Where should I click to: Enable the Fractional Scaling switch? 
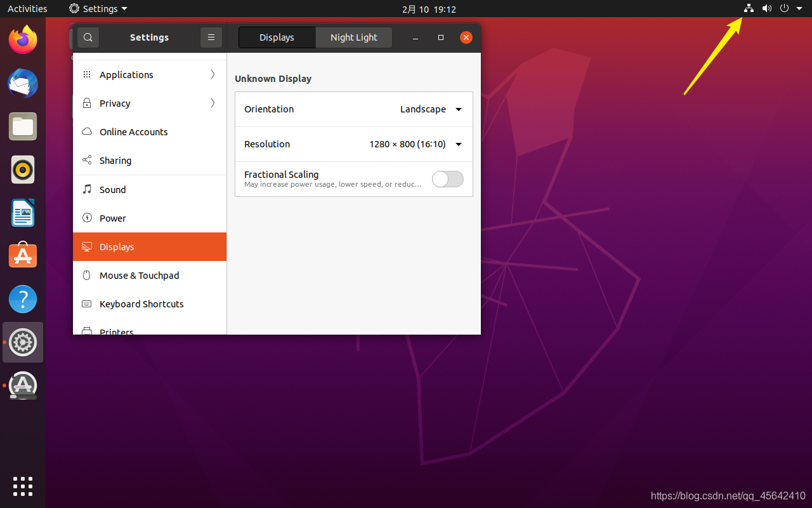(447, 179)
